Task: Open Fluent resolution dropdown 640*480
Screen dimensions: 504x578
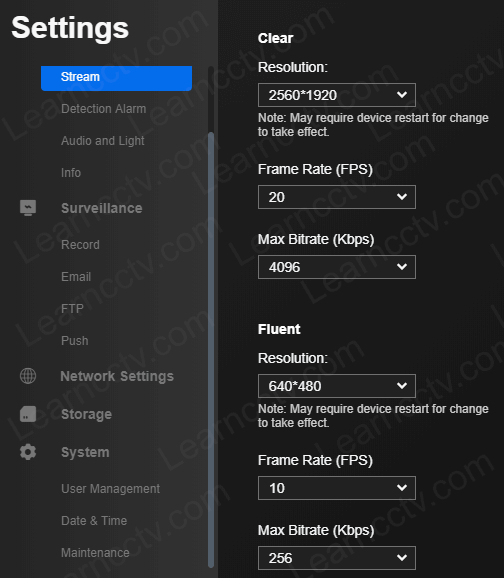Action: coord(337,386)
